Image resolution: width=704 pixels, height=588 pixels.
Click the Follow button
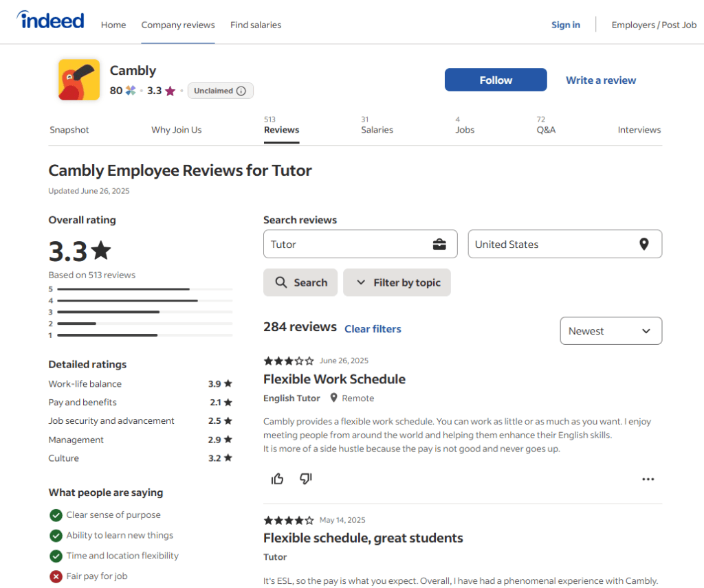click(496, 80)
